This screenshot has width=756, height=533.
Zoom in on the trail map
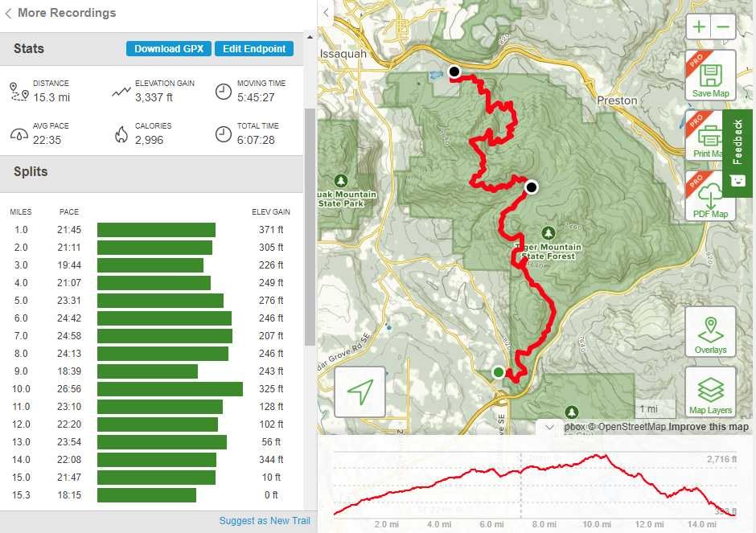point(700,27)
